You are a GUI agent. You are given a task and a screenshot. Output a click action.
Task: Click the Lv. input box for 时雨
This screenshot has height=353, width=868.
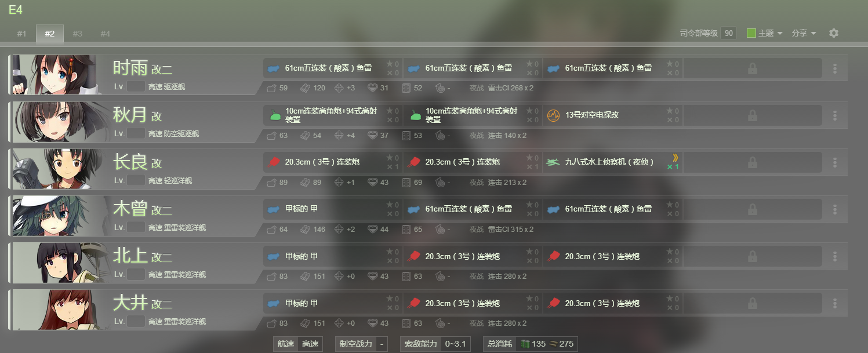pyautogui.click(x=136, y=87)
